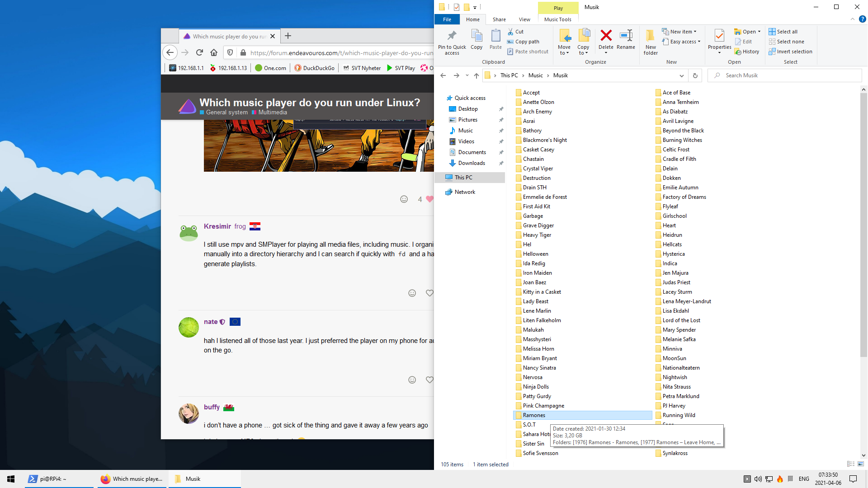Open recent locations dropdown arrow
This screenshot has width=868, height=488.
point(467,75)
